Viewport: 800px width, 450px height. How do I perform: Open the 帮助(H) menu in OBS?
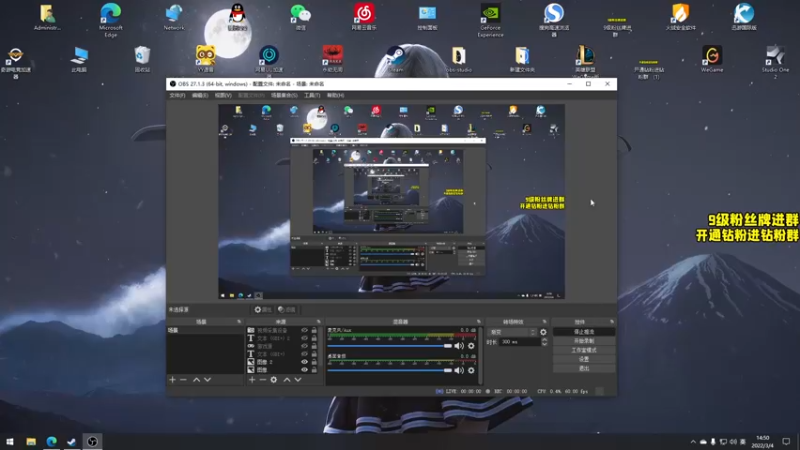pos(335,95)
